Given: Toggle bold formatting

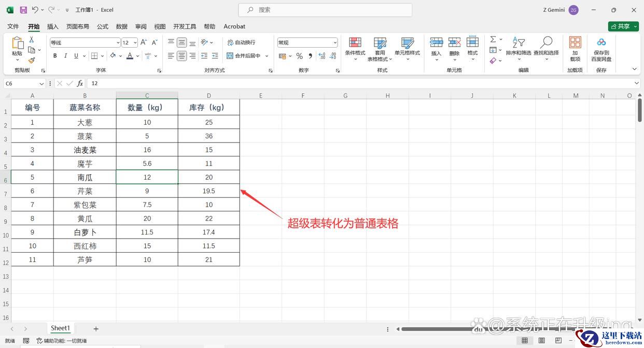Looking at the screenshot, I should (55, 56).
